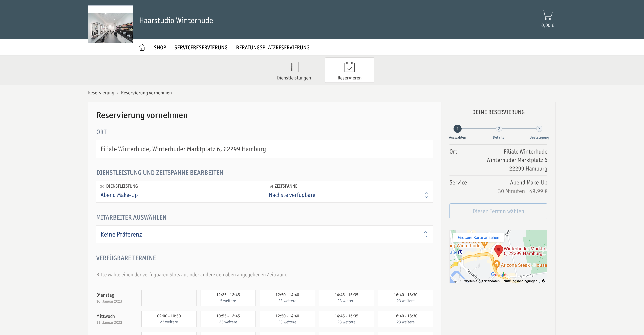Click the Kurzbefehle link on the map

pyautogui.click(x=468, y=281)
